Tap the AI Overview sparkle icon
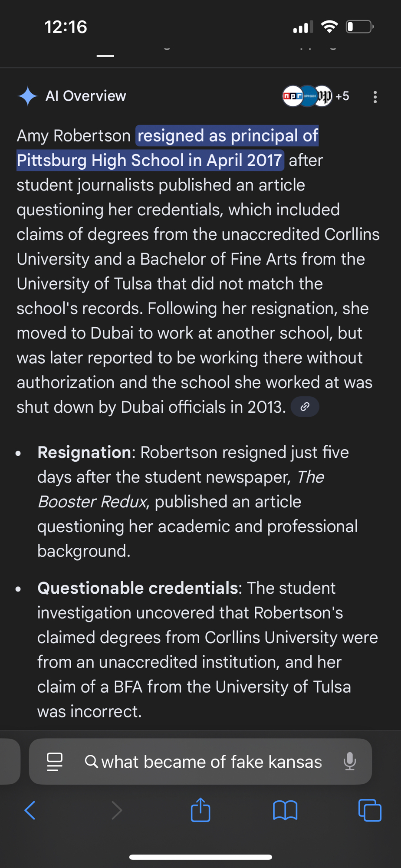 click(x=27, y=96)
